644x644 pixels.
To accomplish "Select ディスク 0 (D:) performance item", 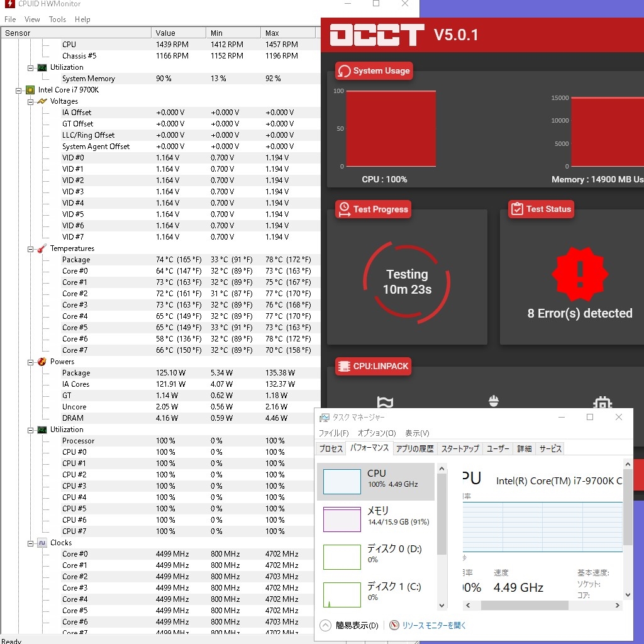I will click(375, 557).
